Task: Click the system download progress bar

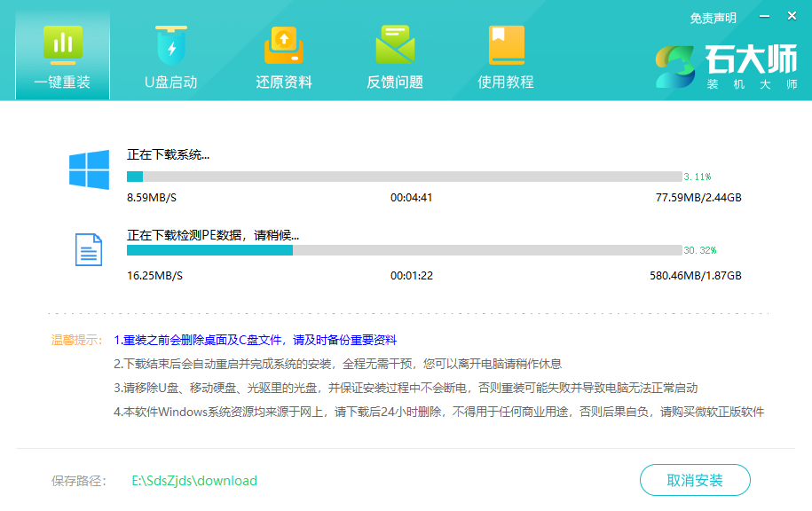Action: click(400, 175)
